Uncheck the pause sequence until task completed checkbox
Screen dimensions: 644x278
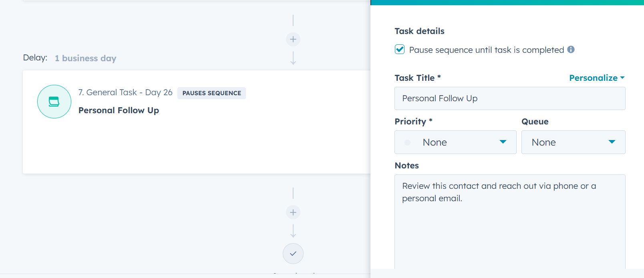400,49
